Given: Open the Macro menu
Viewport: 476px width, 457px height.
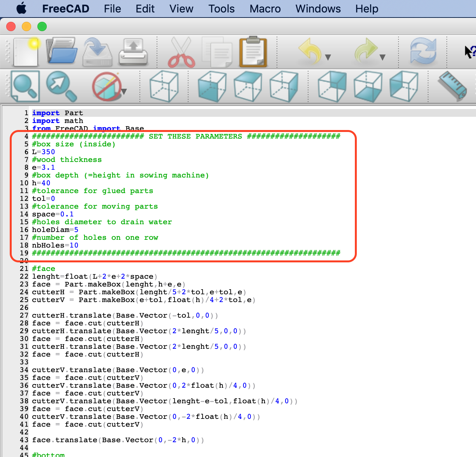Looking at the screenshot, I should (265, 9).
